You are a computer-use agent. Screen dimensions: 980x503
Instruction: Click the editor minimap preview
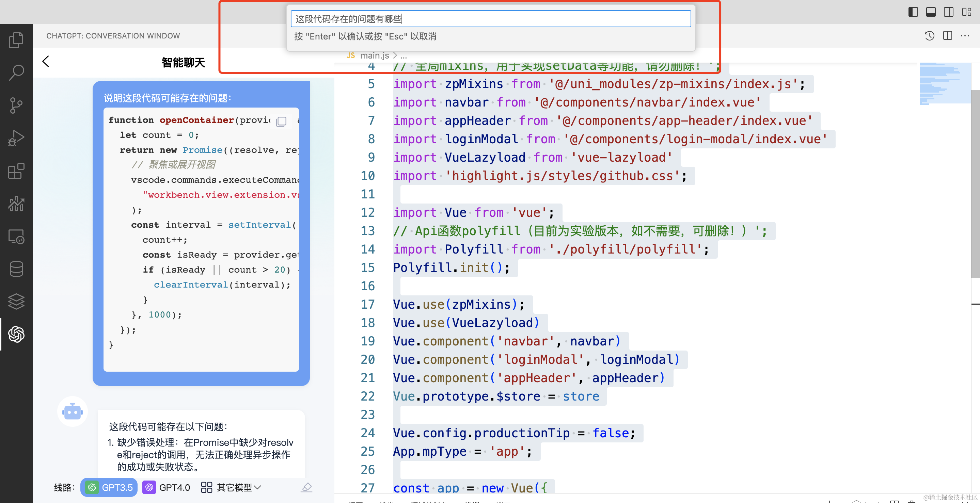(x=944, y=84)
